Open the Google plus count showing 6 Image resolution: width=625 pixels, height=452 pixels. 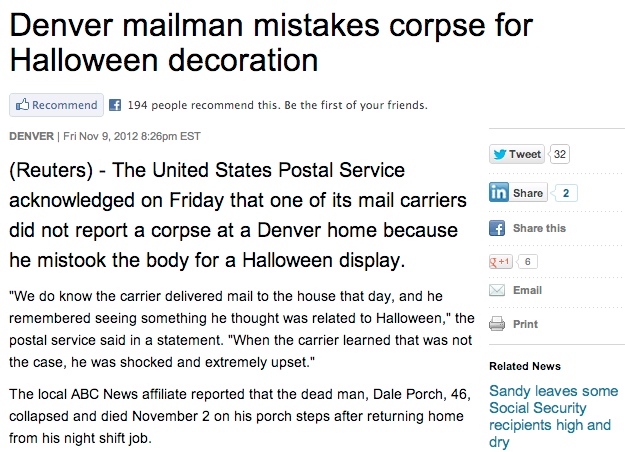click(x=527, y=261)
